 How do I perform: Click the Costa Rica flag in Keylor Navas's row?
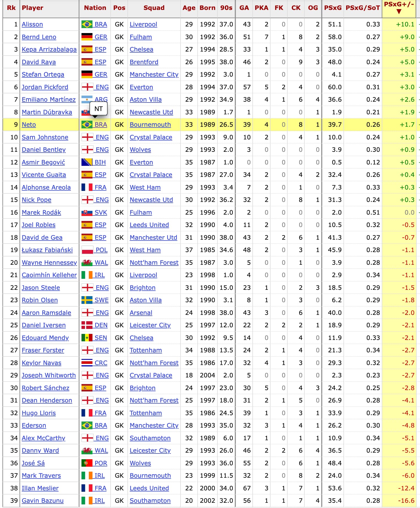tap(87, 363)
